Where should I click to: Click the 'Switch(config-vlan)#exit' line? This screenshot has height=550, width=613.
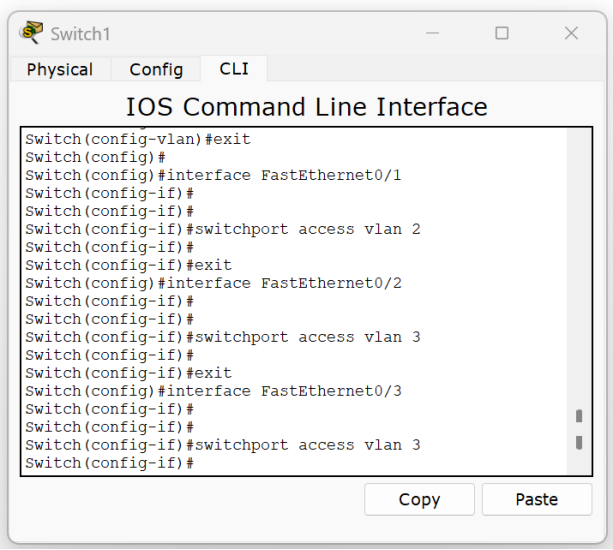(x=138, y=139)
